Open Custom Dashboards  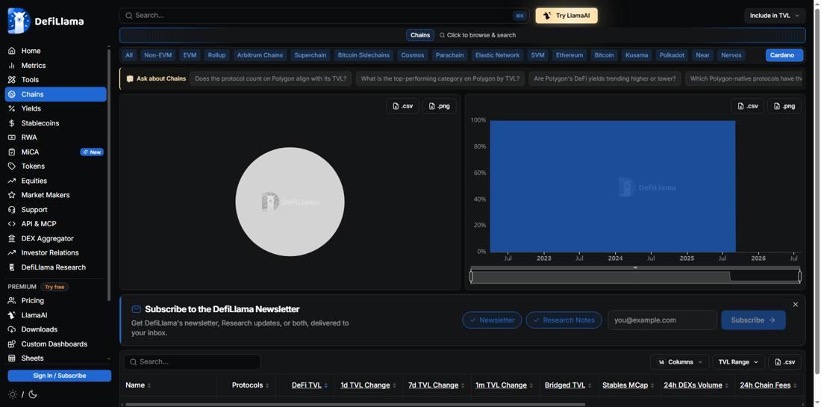click(x=56, y=344)
